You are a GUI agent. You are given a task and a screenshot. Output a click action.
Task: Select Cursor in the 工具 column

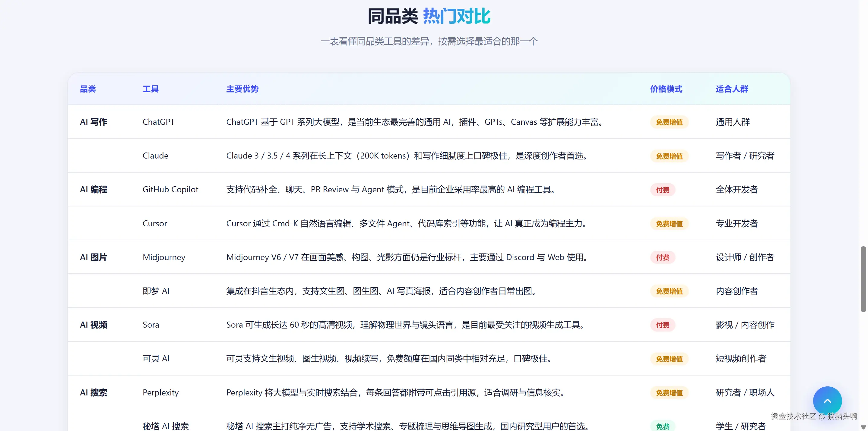tap(155, 223)
